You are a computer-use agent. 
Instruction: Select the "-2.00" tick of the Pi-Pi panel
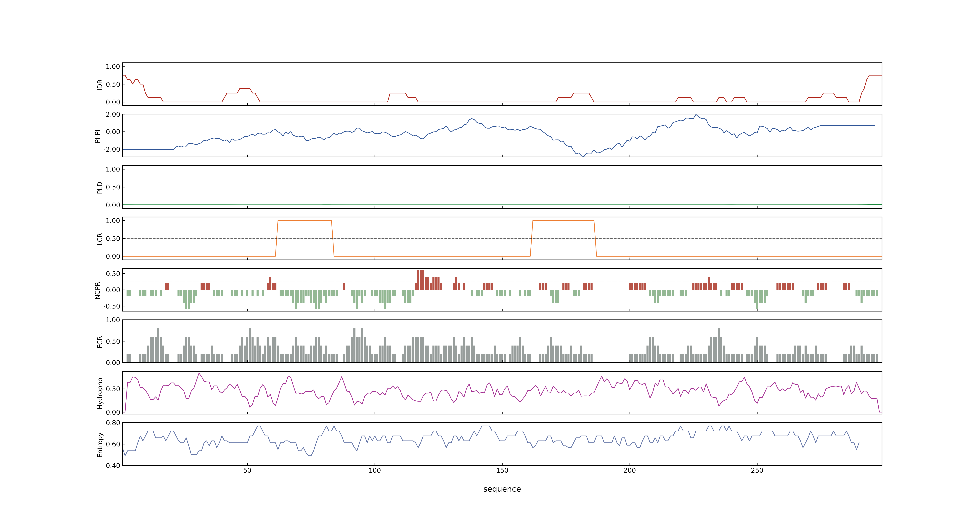pos(111,150)
